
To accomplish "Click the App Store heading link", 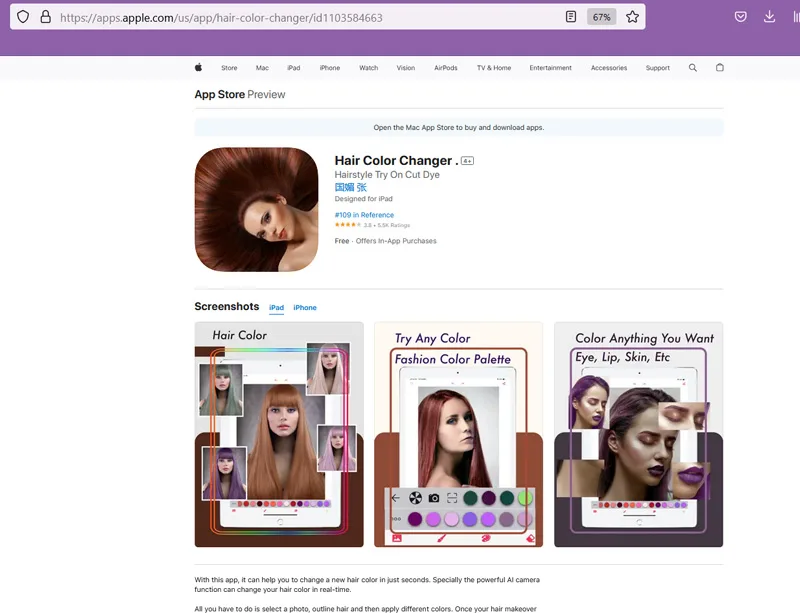I will point(219,94).
